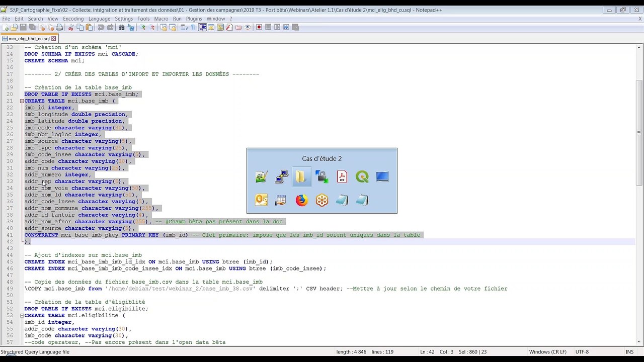Open Find with the binoculars icon
The width and height of the screenshot is (644, 362).
(x=122, y=27)
